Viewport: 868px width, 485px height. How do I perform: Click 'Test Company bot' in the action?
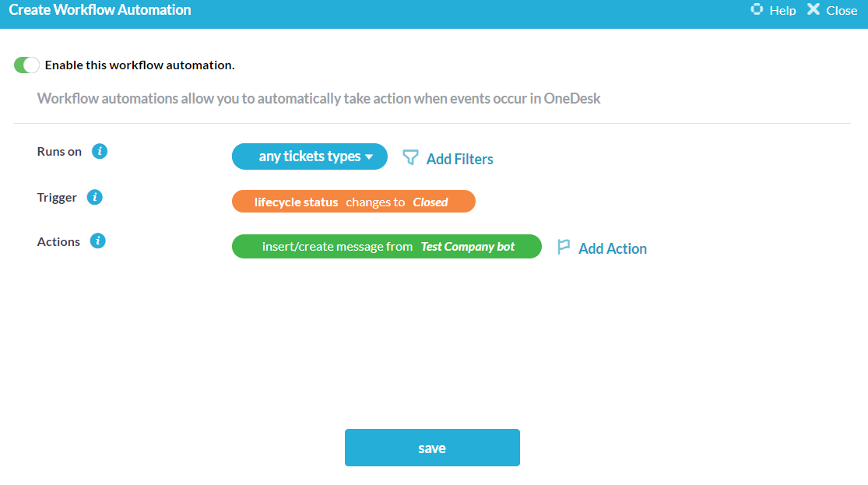coord(468,246)
